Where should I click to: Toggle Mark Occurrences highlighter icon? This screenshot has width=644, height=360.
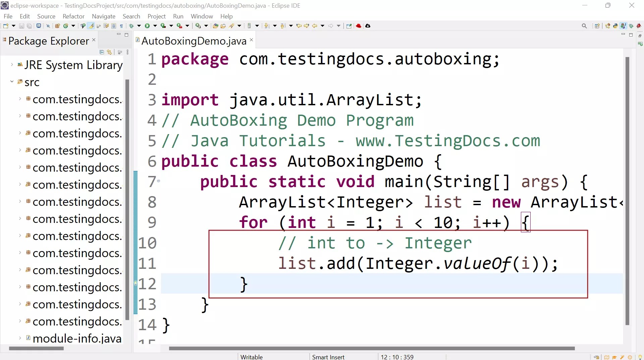point(91,26)
